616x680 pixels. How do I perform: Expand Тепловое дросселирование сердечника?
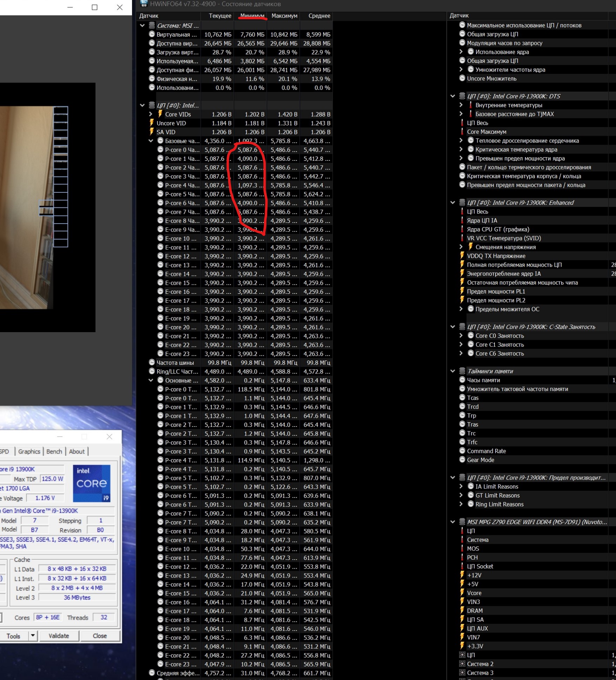click(461, 140)
